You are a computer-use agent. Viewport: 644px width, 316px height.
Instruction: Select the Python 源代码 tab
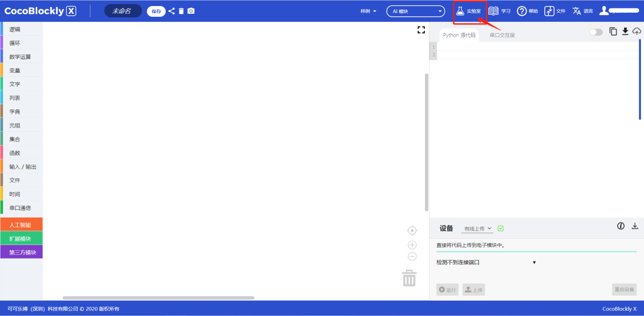[459, 36]
